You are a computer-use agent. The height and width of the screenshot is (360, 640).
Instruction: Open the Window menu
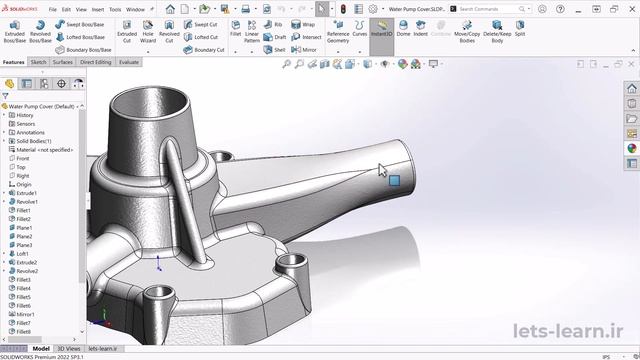(135, 9)
